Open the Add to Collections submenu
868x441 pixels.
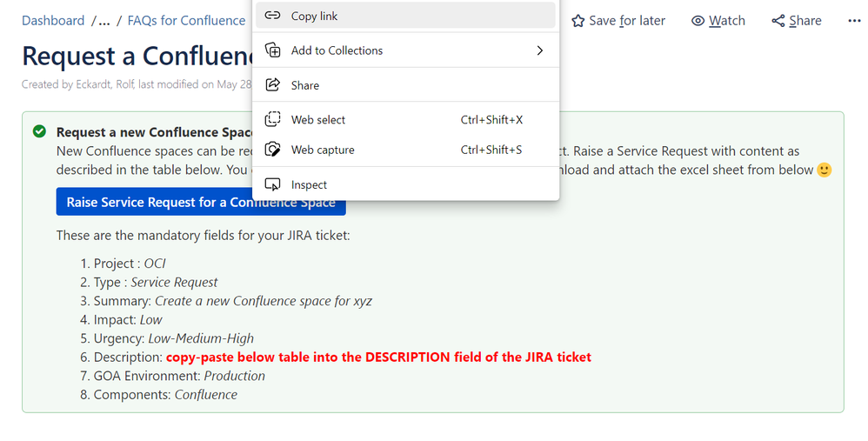tap(405, 50)
